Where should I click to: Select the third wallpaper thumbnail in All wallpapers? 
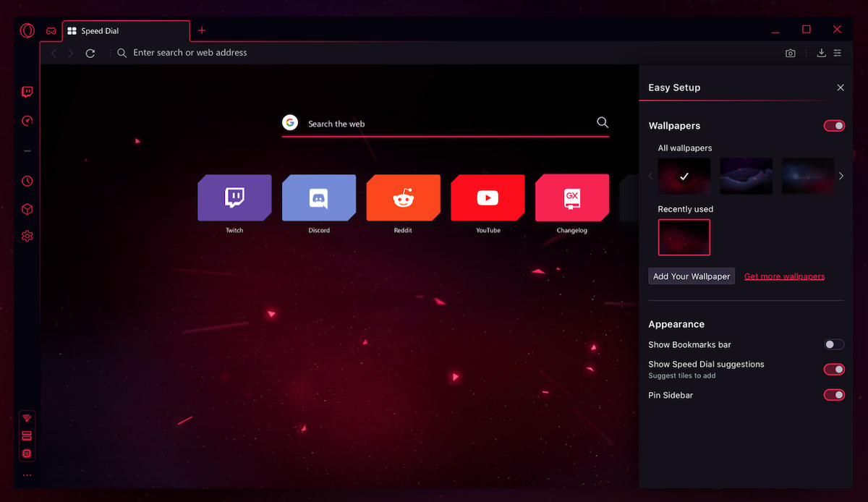(808, 176)
